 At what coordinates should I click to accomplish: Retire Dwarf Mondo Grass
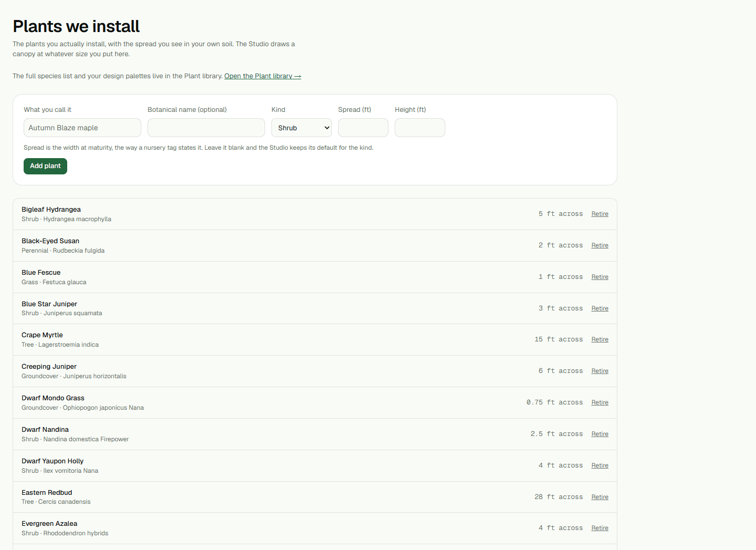(x=600, y=402)
